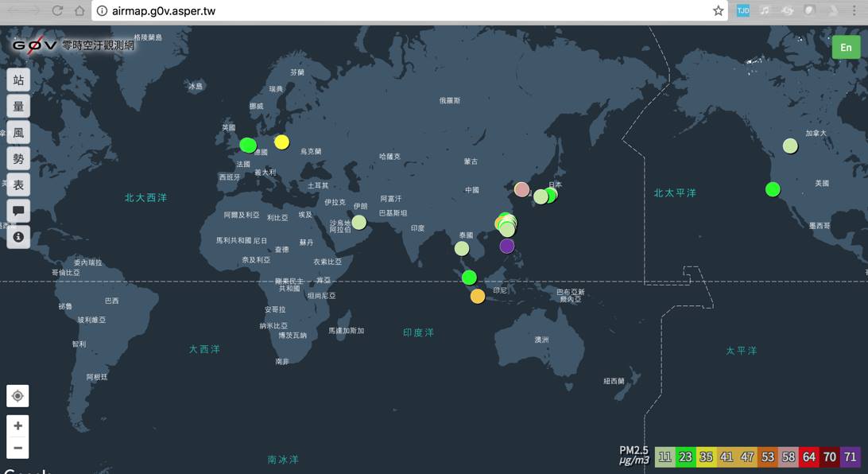This screenshot has width=868, height=474.
Task: Click the pale green station marker in Canada
Action: coord(790,146)
